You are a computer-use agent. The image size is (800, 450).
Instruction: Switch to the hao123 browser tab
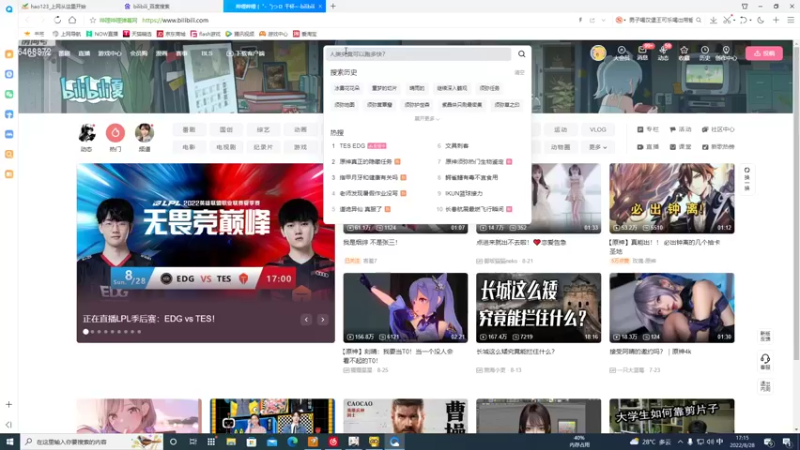[x=57, y=6]
